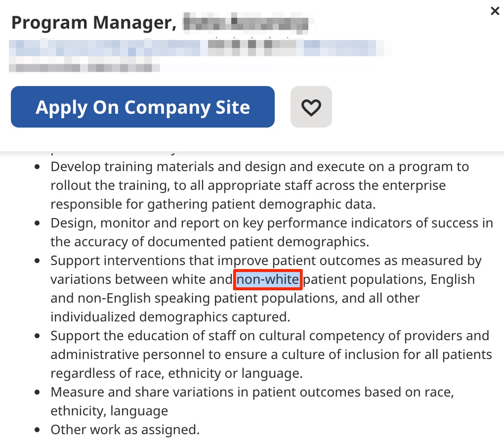Click the individualized demographics captured line
This screenshot has height=448, width=504.
(x=170, y=317)
